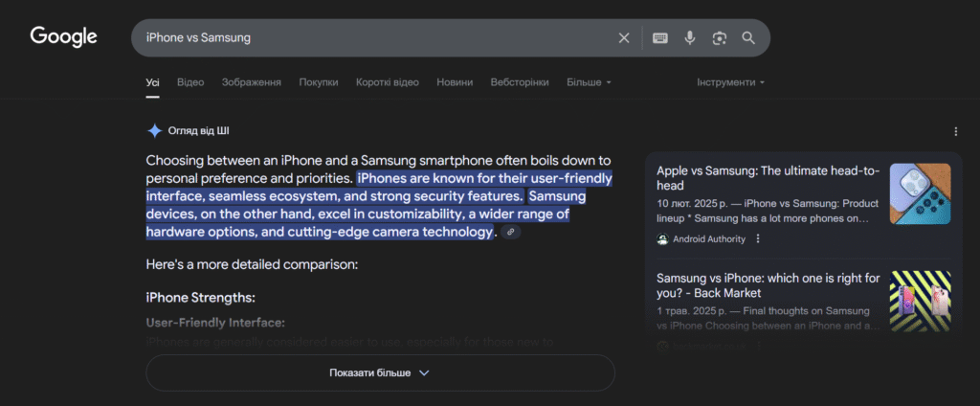Clear the search query with X icon
The image size is (980, 406).
[624, 38]
